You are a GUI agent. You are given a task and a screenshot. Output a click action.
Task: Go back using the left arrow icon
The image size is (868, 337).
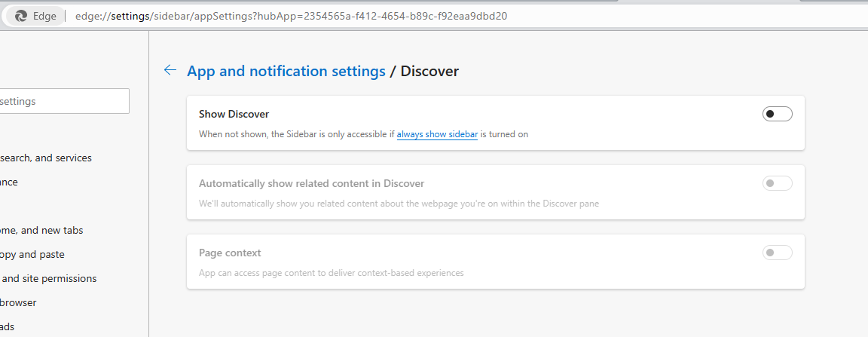point(170,70)
